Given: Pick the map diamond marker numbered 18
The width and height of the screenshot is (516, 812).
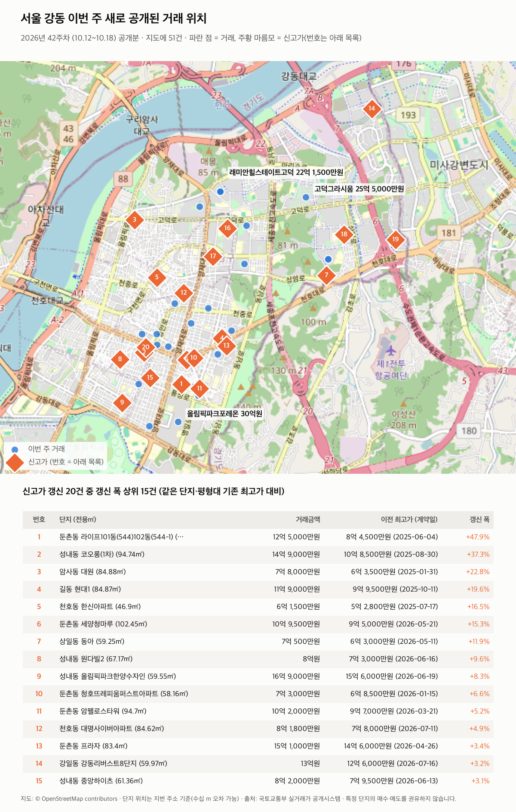Looking at the screenshot, I should 344,234.
